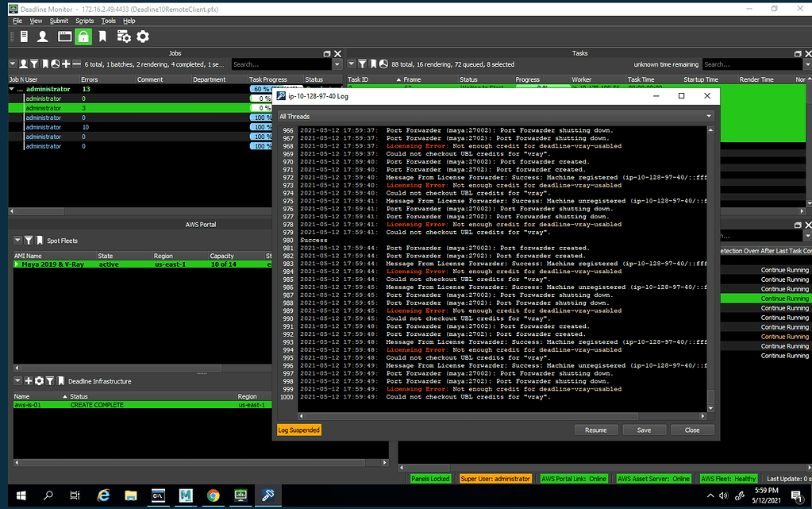The image size is (812, 509).
Task: Open the Submit menu
Action: point(59,21)
